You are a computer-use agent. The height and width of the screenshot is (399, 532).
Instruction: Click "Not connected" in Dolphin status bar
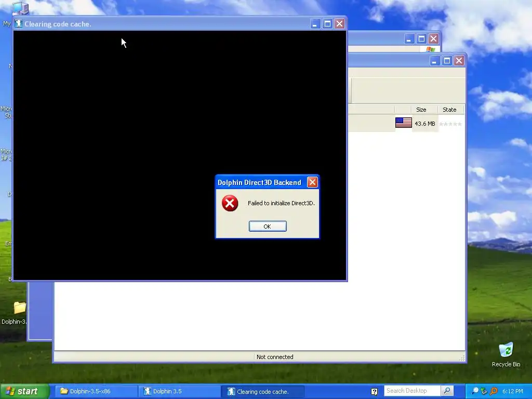[x=275, y=357]
